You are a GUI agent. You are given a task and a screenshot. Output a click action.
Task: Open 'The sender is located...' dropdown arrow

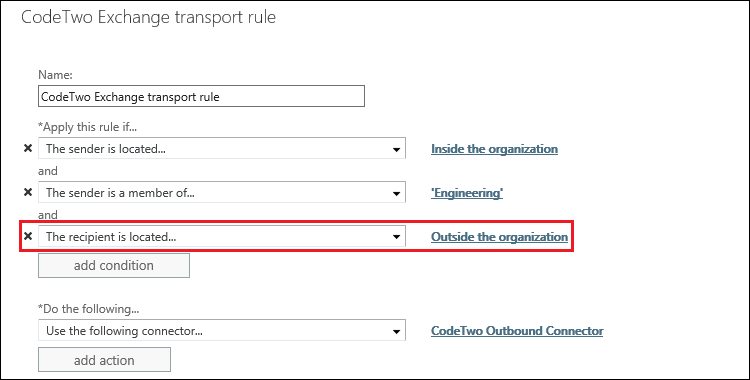pyautogui.click(x=396, y=149)
